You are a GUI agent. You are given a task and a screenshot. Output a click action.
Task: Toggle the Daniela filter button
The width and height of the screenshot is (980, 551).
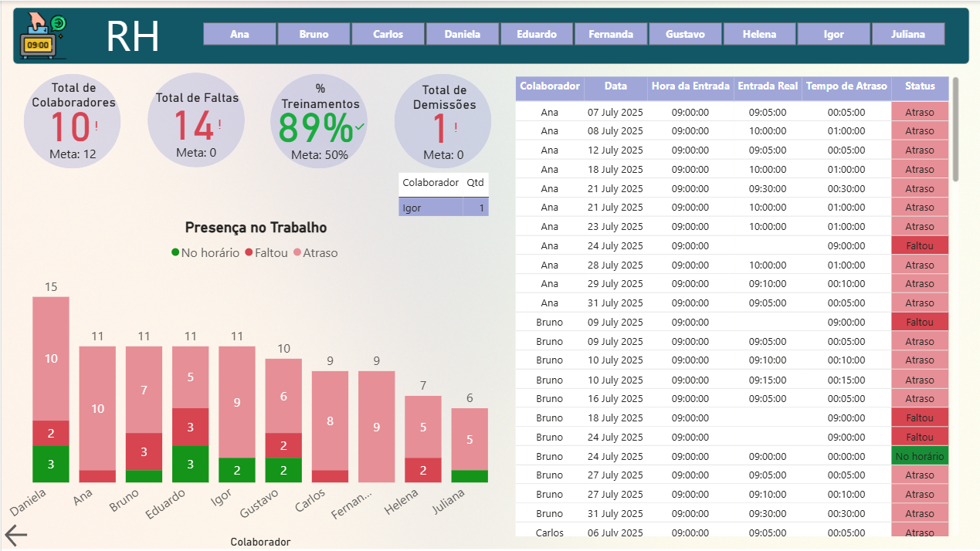tap(462, 34)
